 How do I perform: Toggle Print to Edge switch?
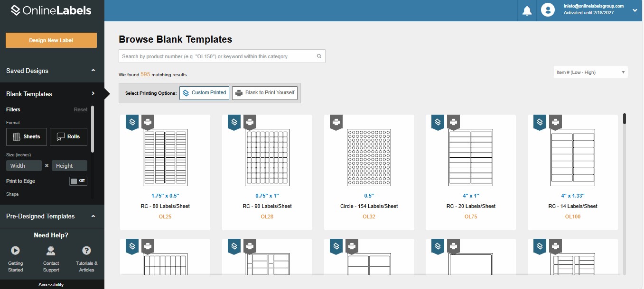[78, 181]
